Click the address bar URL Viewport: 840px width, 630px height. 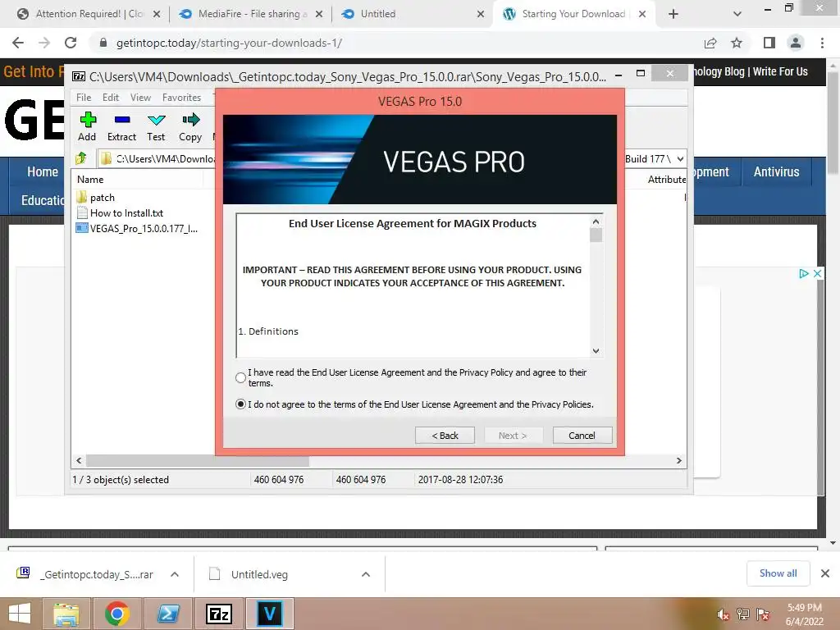pos(230,43)
